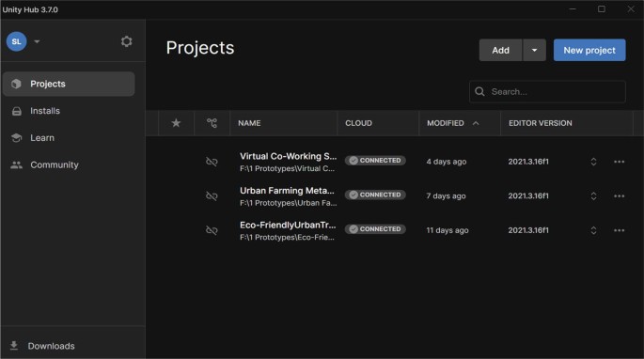The height and width of the screenshot is (359, 644).
Task: Click unlinked icon for Urban Farming project
Action: (x=212, y=195)
